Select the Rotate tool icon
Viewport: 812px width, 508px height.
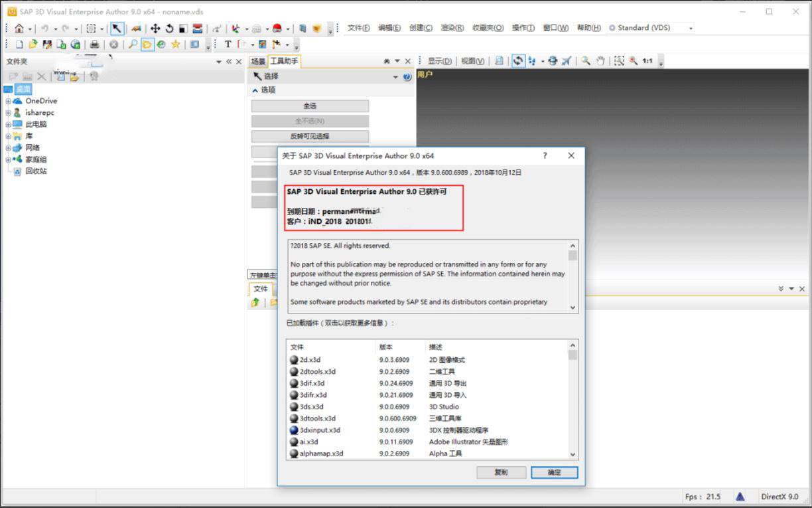tap(169, 29)
